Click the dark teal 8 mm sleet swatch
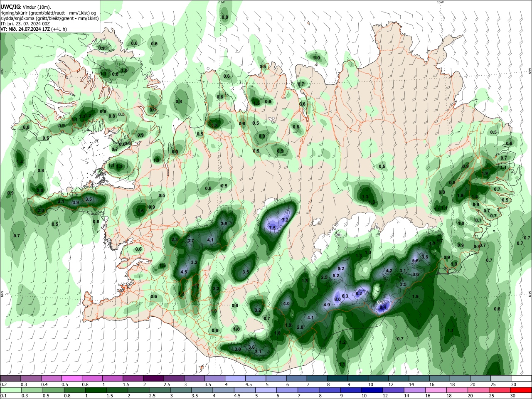The image size is (532, 399). click(x=337, y=378)
